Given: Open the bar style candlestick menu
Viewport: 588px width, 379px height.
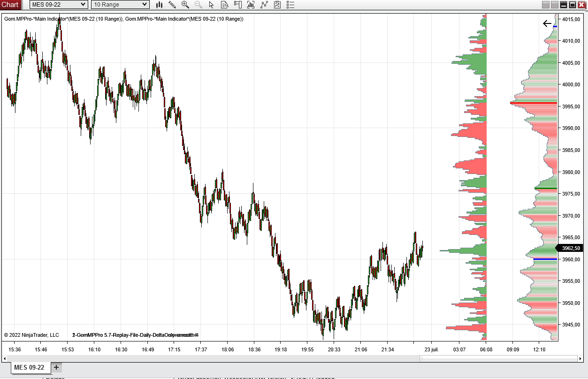Looking at the screenshot, I should coord(159,5).
